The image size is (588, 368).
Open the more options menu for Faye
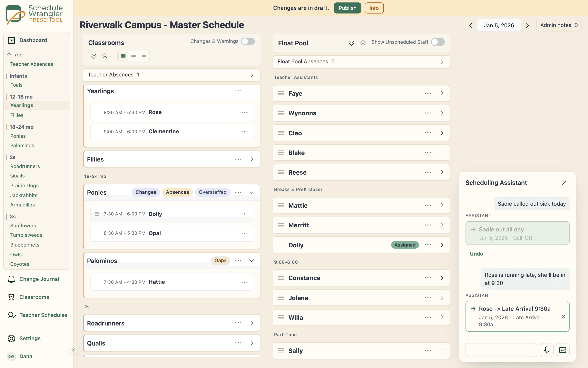[x=428, y=93]
